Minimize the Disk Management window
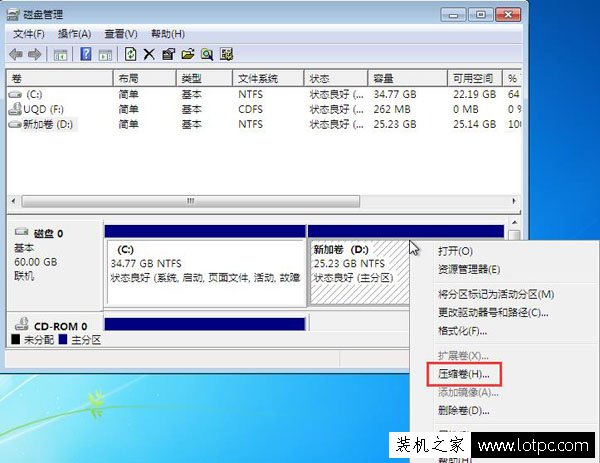 [x=454, y=15]
